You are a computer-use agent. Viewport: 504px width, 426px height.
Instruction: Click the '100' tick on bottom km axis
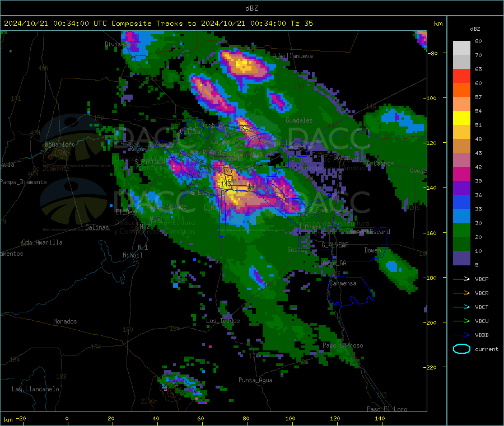(290, 419)
